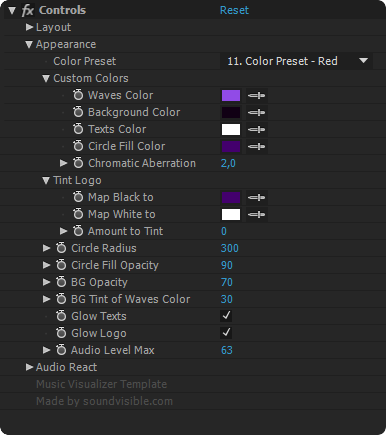This screenshot has width=386, height=435.
Task: Select the Color Preset property label
Action: pyautogui.click(x=85, y=61)
